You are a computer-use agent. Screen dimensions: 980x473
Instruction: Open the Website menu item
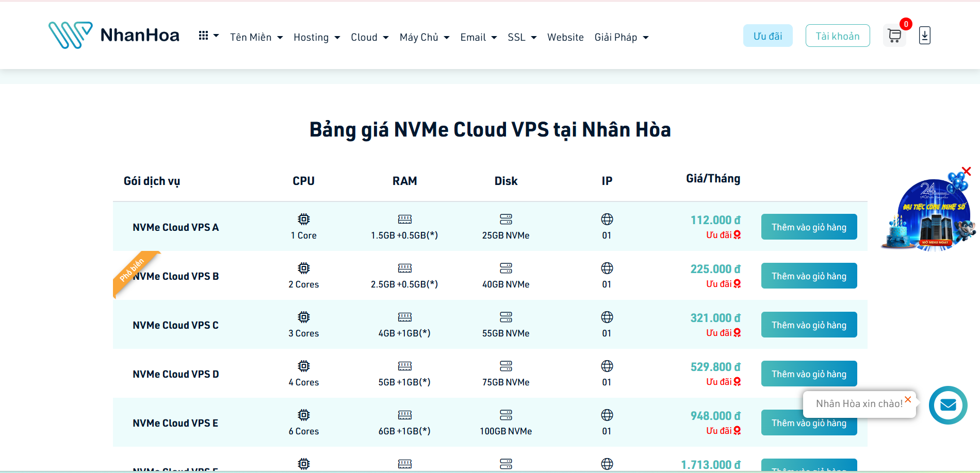click(565, 37)
